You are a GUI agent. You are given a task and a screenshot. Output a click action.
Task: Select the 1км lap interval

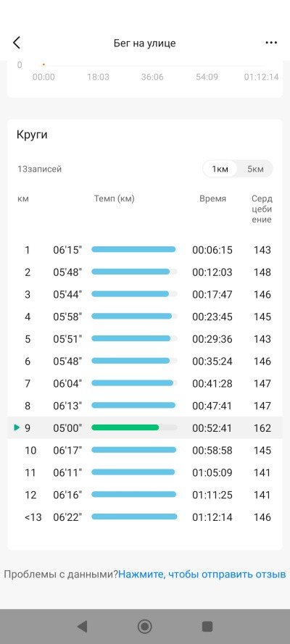coord(220,169)
